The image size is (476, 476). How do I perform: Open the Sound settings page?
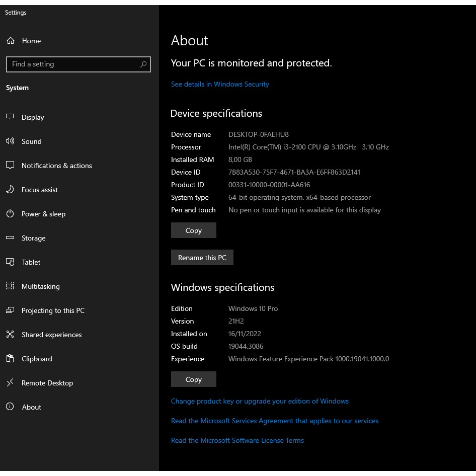(x=32, y=141)
